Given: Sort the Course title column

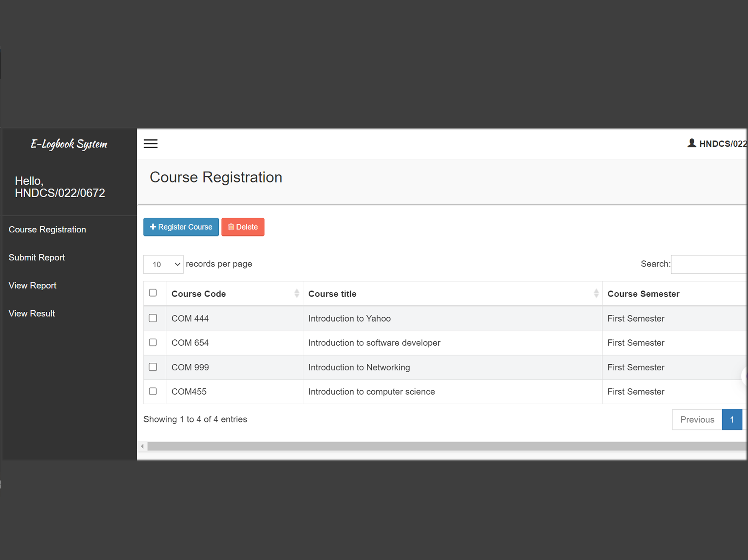Looking at the screenshot, I should [597, 293].
